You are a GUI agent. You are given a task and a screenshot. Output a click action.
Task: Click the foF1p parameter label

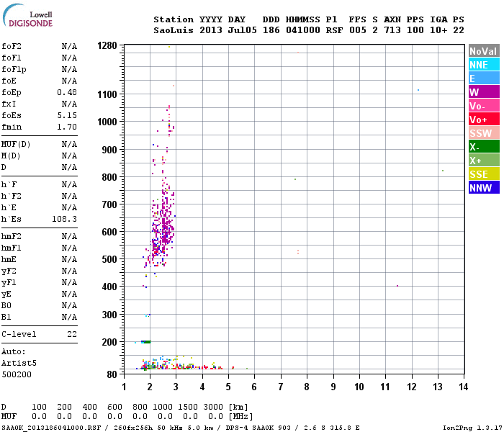click(x=14, y=69)
